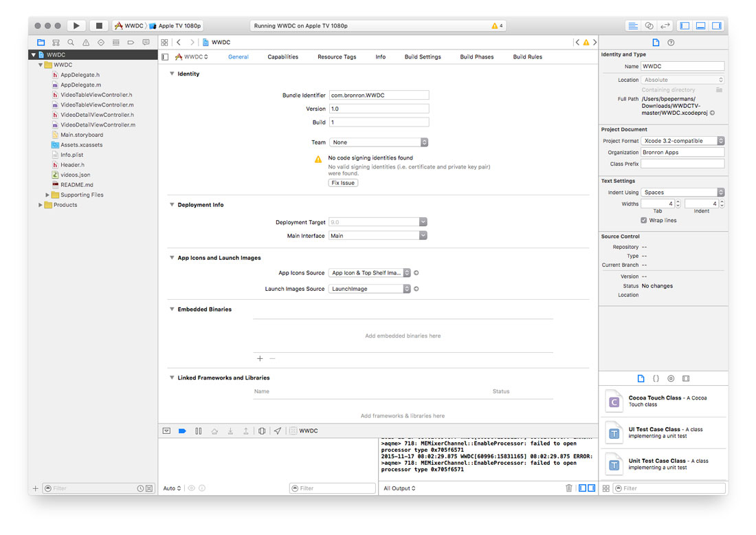Open the Simulate Location arrow
This screenshot has height=535, width=756.
click(278, 430)
